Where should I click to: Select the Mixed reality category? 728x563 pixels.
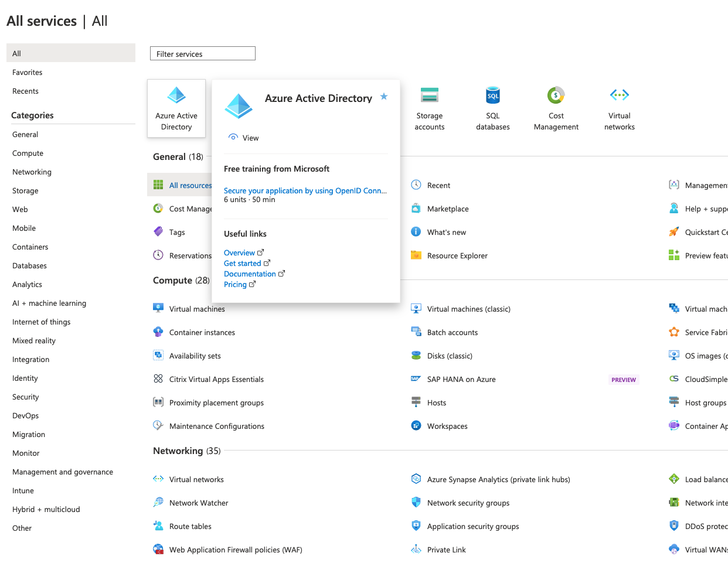click(x=34, y=340)
